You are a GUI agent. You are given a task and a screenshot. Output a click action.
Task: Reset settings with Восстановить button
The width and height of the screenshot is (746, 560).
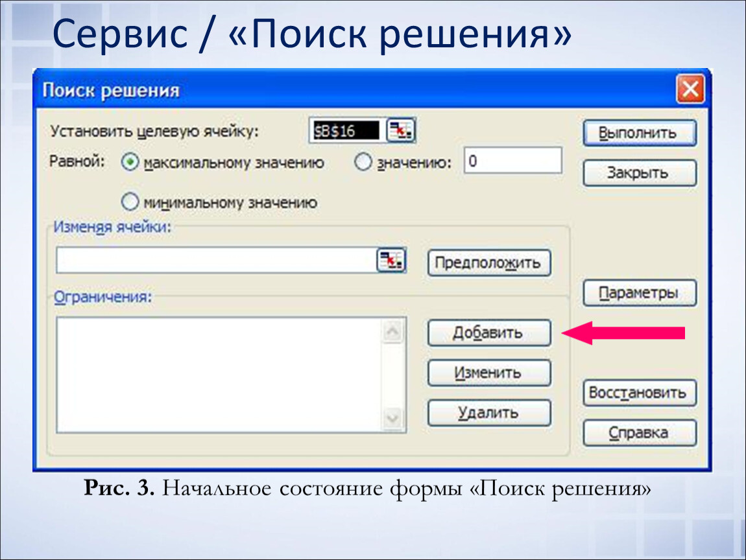coord(639,393)
